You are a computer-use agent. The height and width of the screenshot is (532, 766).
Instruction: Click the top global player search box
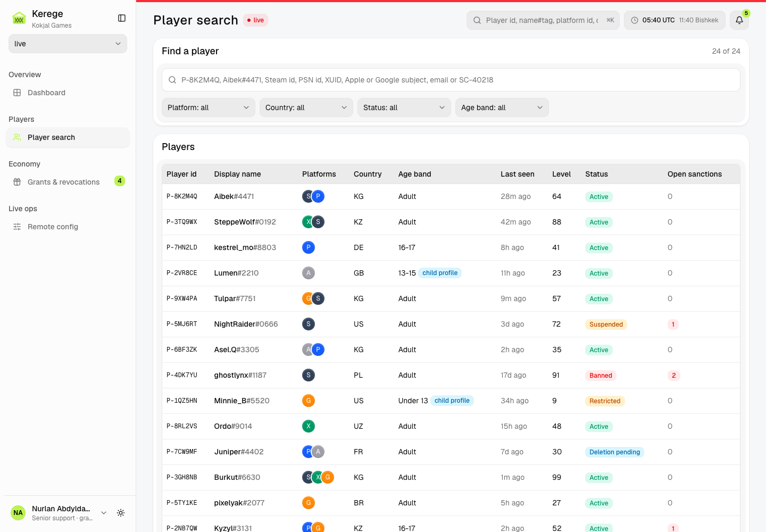pyautogui.click(x=543, y=20)
